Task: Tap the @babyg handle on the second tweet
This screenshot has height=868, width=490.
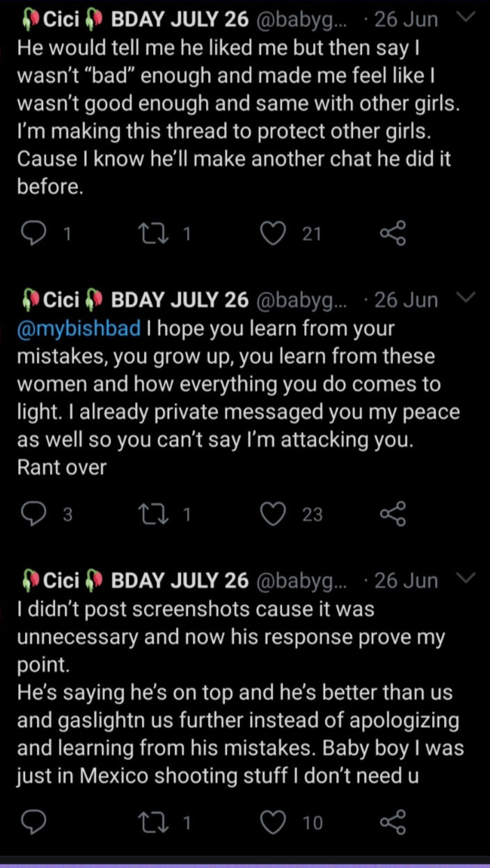Action: [x=306, y=300]
